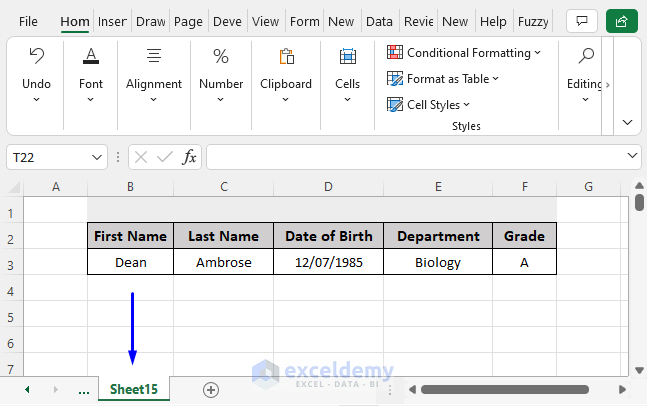Open the File menu tab
This screenshot has height=406, width=647.
tap(28, 21)
